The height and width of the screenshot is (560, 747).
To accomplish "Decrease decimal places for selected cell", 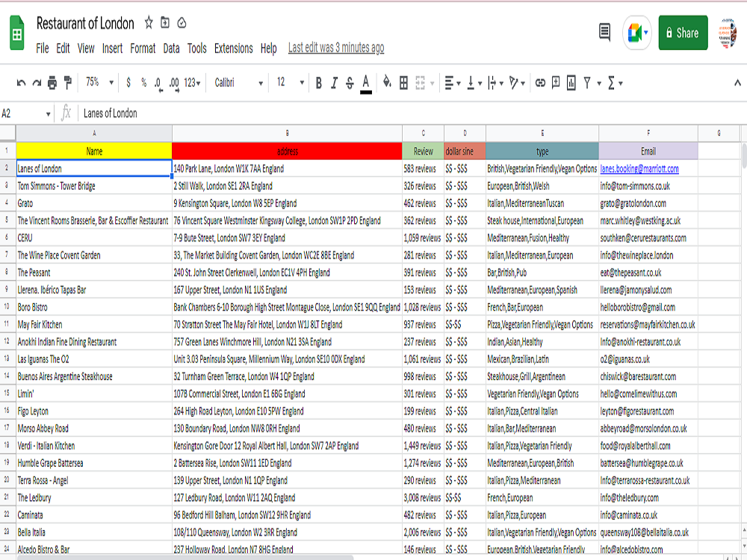I will click(159, 84).
